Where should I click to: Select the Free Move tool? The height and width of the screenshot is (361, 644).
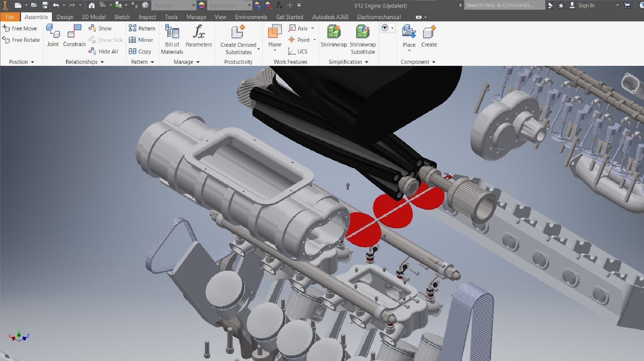click(19, 28)
